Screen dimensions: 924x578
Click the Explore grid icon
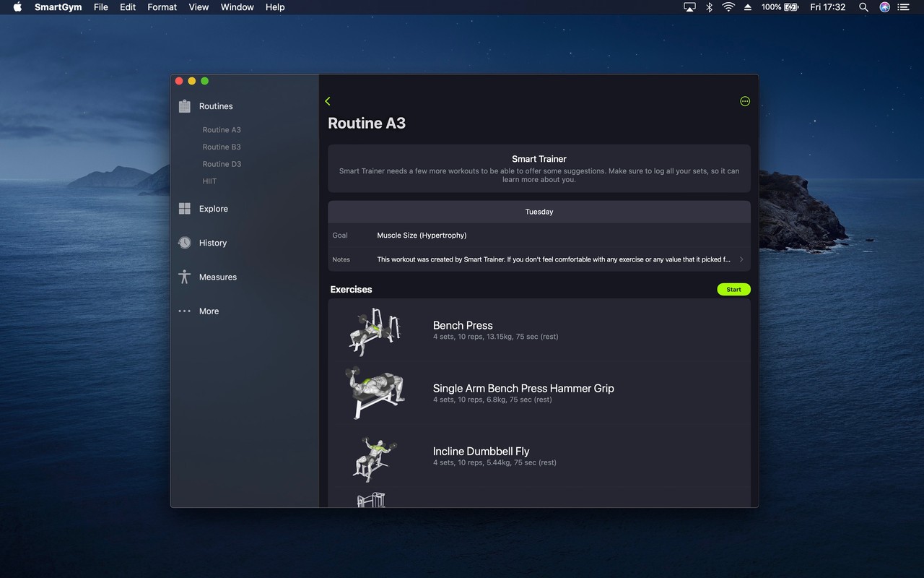(x=185, y=209)
